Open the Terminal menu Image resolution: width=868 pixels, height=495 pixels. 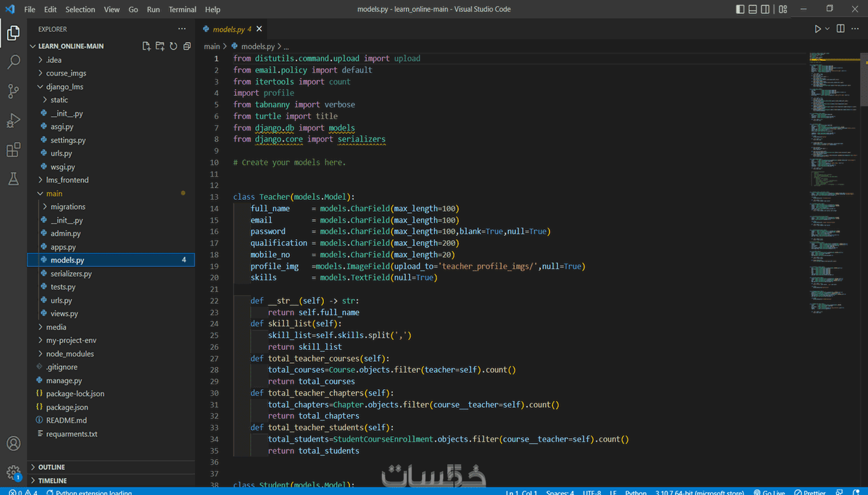click(182, 9)
